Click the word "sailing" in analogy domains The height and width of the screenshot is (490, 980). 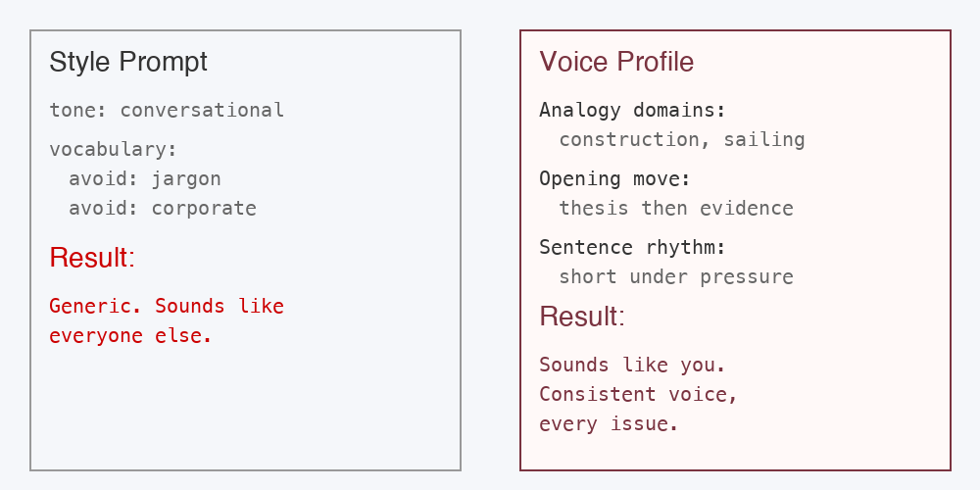tap(764, 139)
